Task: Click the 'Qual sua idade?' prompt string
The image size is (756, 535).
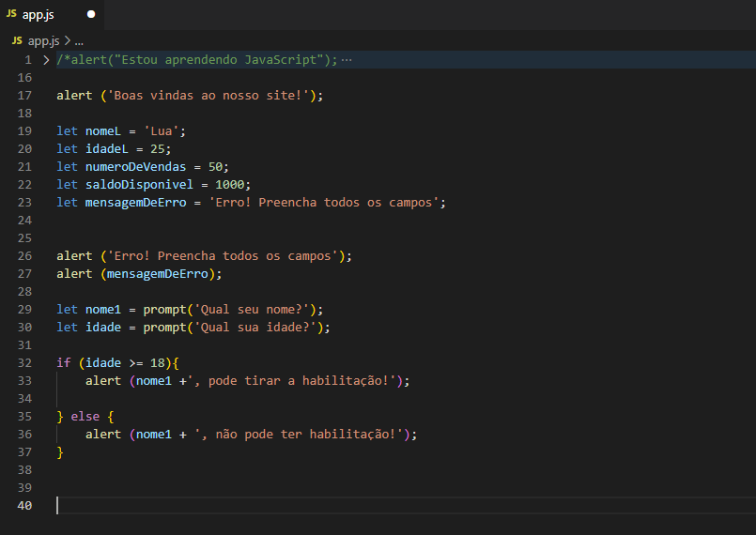Action: (255, 328)
